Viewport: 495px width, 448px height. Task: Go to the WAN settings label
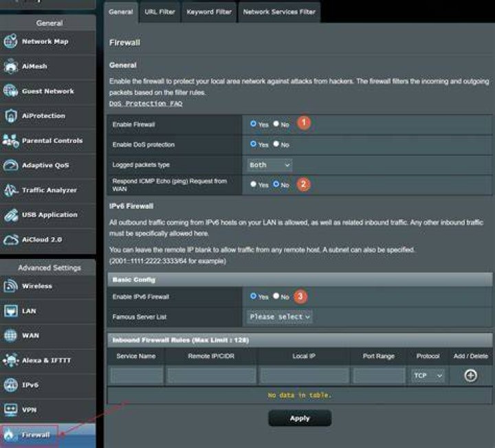tap(30, 336)
